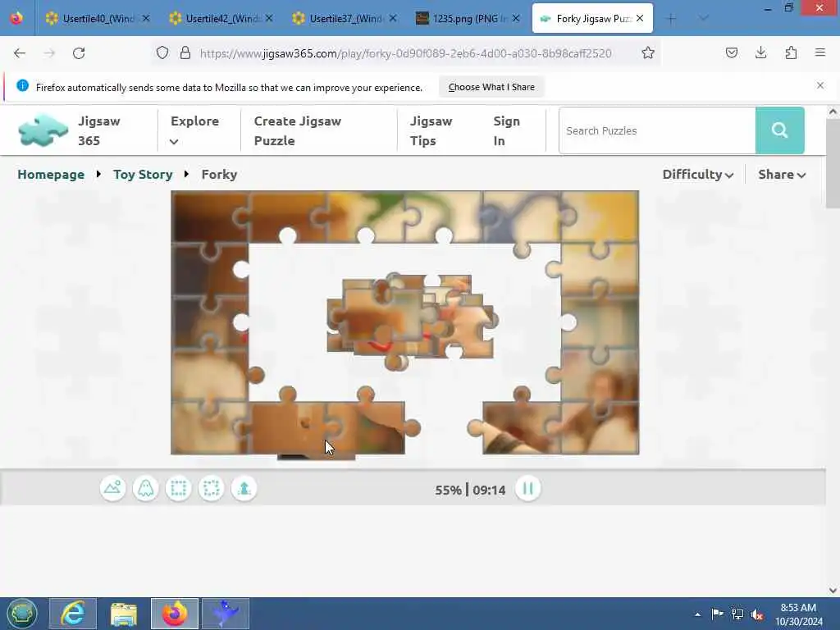Open the list all tabs dropdown
Image resolution: width=840 pixels, height=630 pixels.
pos(704,19)
